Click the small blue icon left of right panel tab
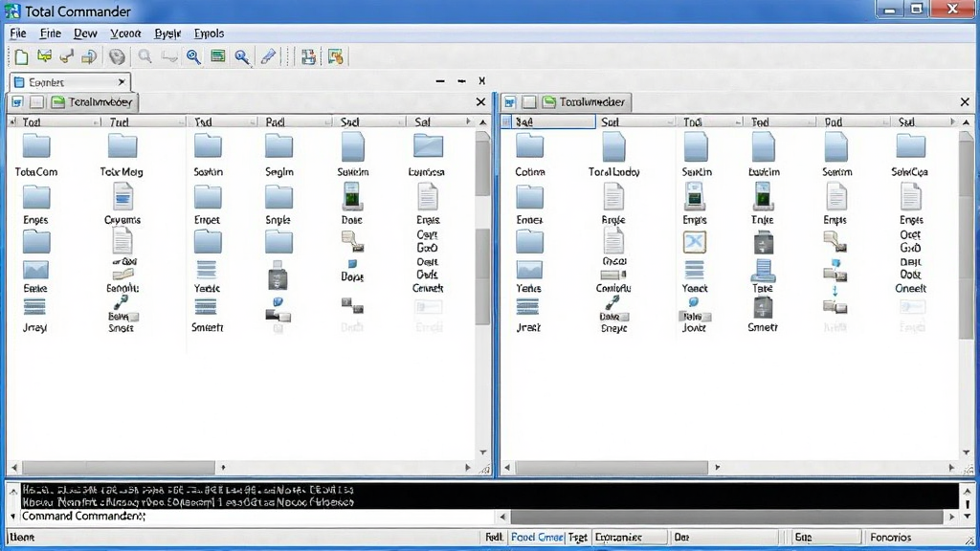Screen dimensions: 980x551 510,101
